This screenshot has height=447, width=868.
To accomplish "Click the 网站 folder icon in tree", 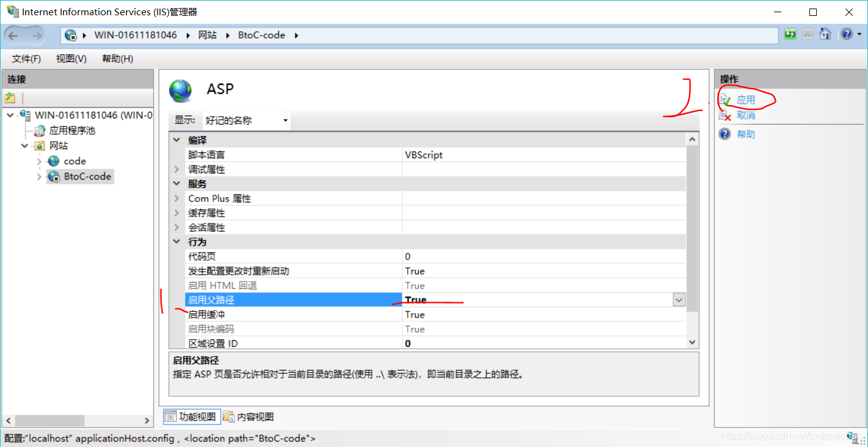I will (x=40, y=145).
